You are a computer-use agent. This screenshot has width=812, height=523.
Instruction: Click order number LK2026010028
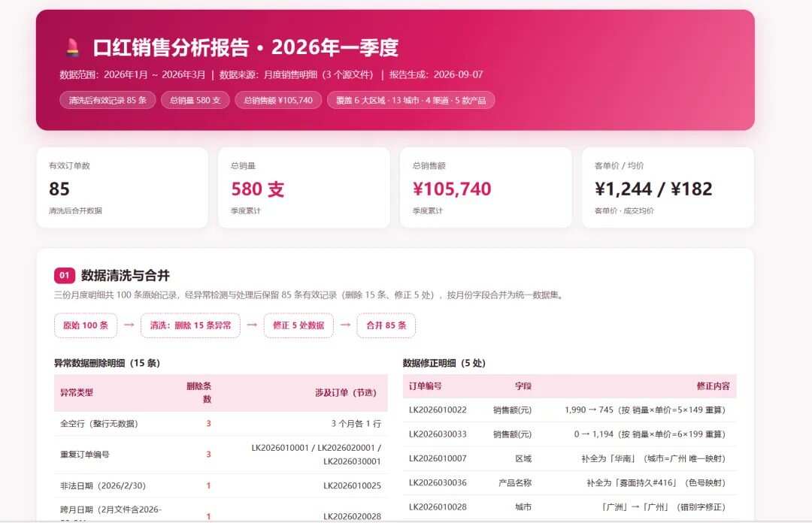(438, 507)
